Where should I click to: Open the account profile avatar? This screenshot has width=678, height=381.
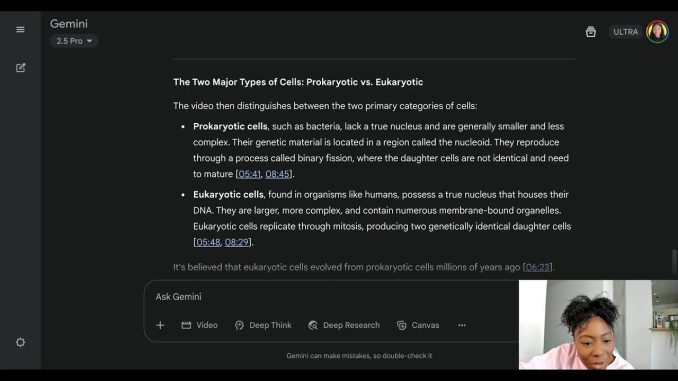tap(657, 32)
